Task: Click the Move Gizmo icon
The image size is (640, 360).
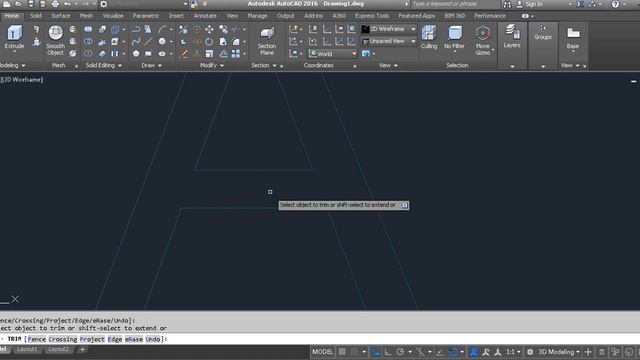Action: coord(482,33)
